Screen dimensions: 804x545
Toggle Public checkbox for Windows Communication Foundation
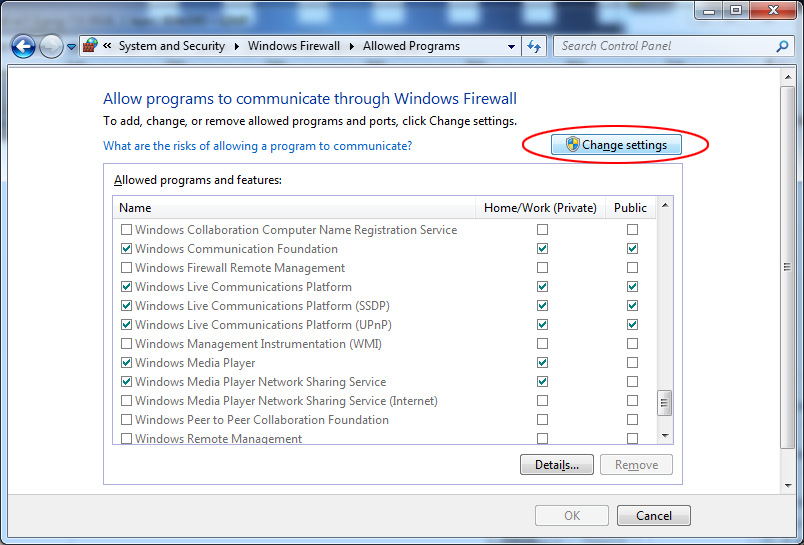pyautogui.click(x=632, y=249)
